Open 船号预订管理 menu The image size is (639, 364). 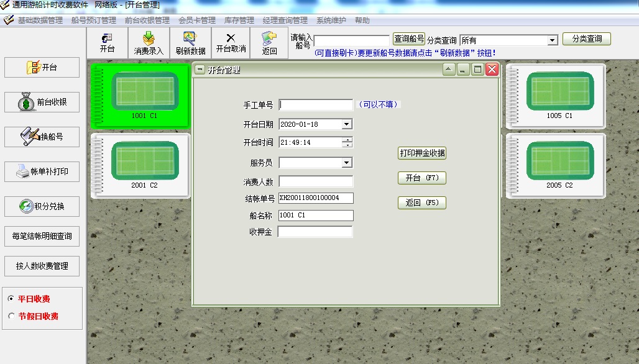94,20
